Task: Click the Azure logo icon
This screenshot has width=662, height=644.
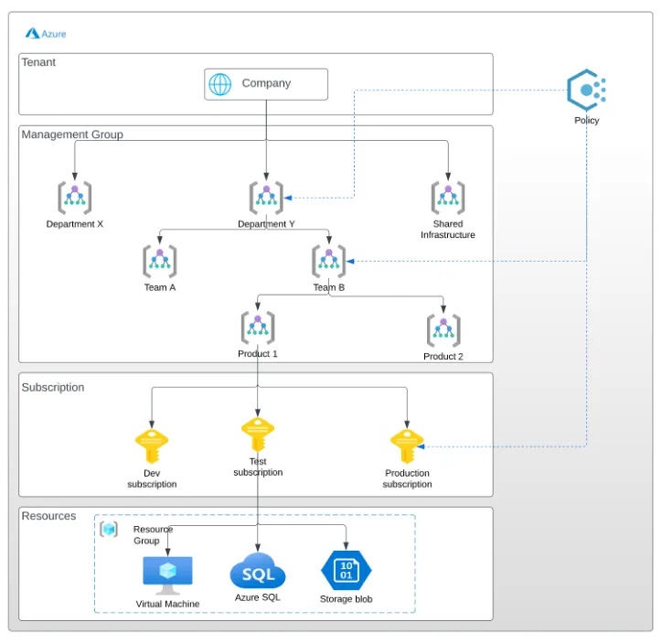Action: point(33,33)
